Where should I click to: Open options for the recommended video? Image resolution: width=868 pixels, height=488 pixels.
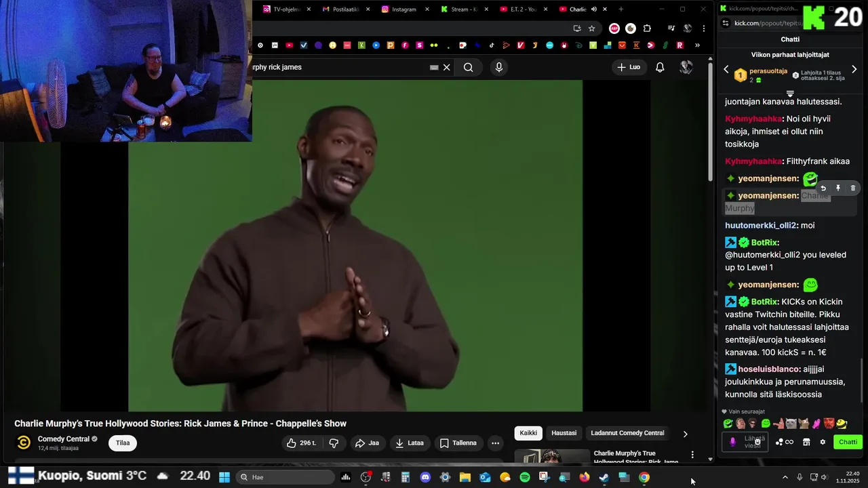(x=692, y=455)
